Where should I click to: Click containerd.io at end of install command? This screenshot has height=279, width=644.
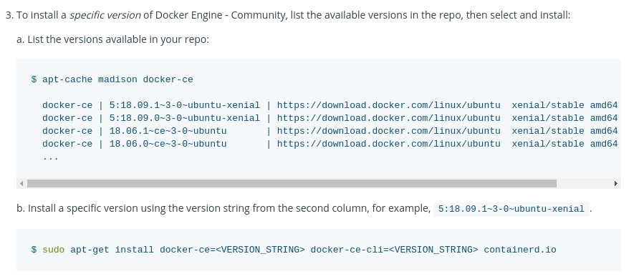click(520, 250)
